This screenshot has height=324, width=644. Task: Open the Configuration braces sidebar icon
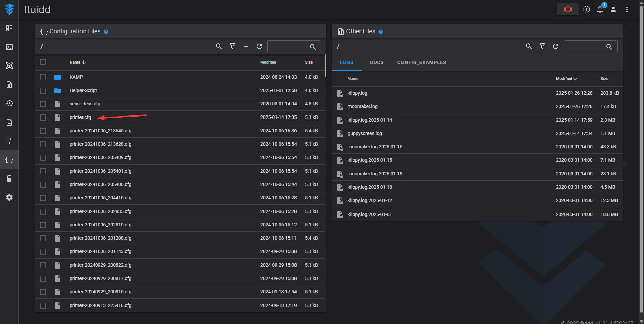coord(9,160)
